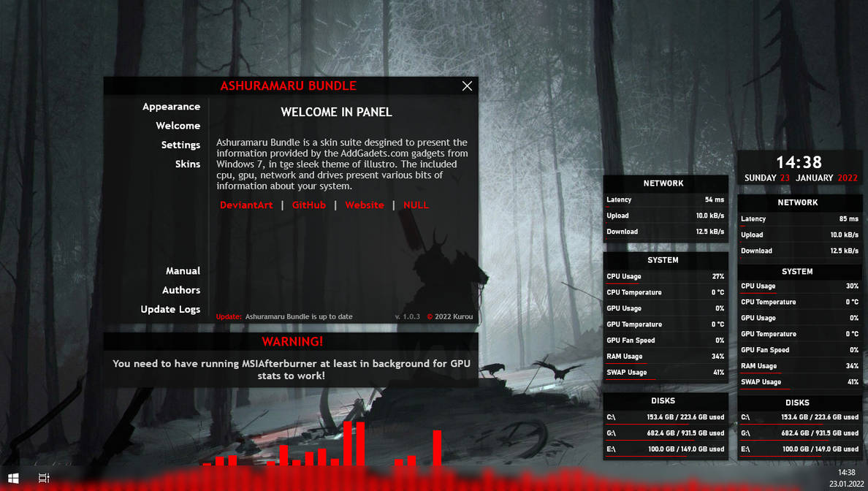Click the CPU Usage row showing 27%
Viewport: 868px width, 491px height.
665,276
